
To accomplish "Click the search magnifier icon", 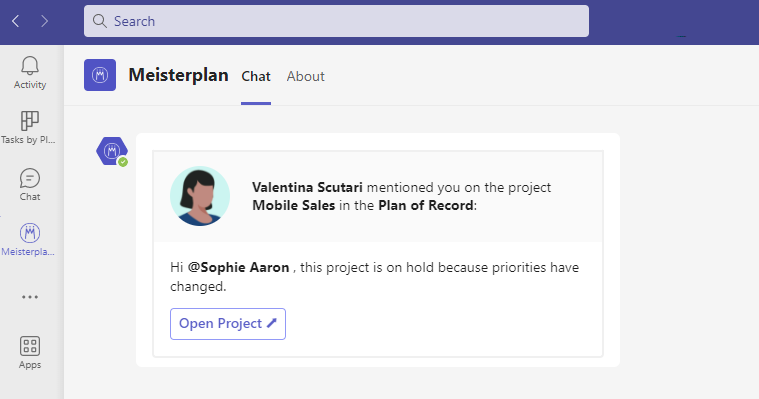I will (x=100, y=21).
